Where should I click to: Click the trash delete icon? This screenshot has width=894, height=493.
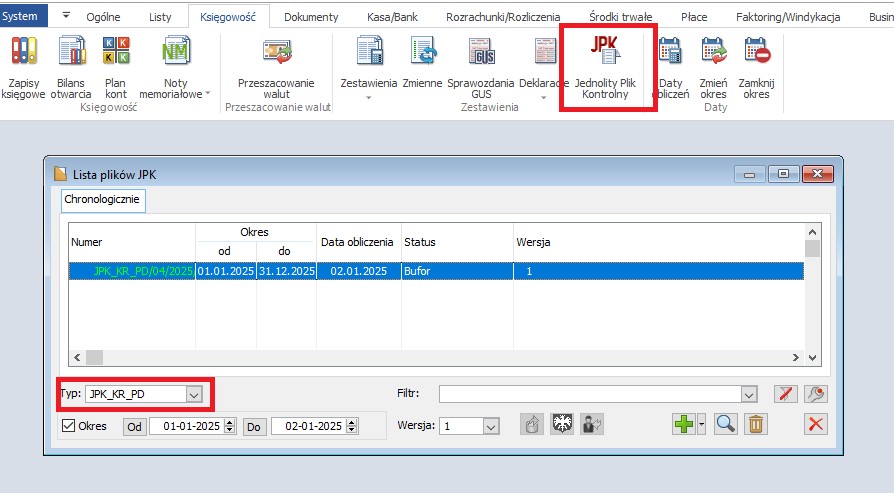click(756, 424)
